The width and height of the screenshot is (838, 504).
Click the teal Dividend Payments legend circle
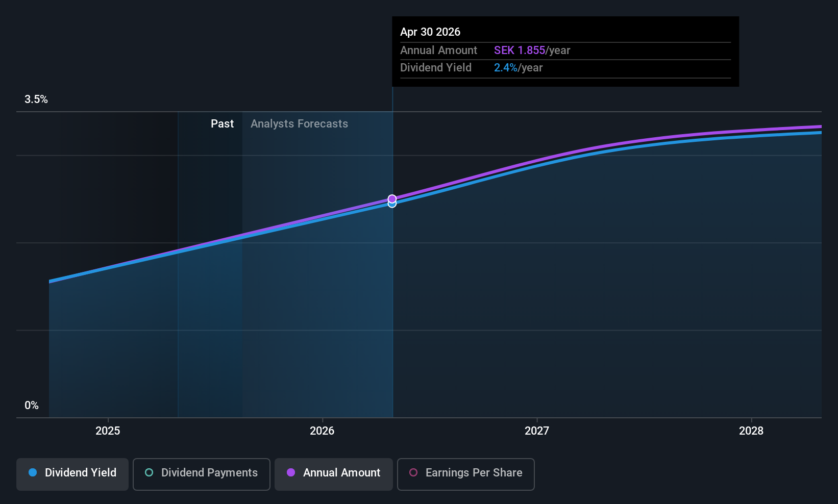[x=149, y=472]
